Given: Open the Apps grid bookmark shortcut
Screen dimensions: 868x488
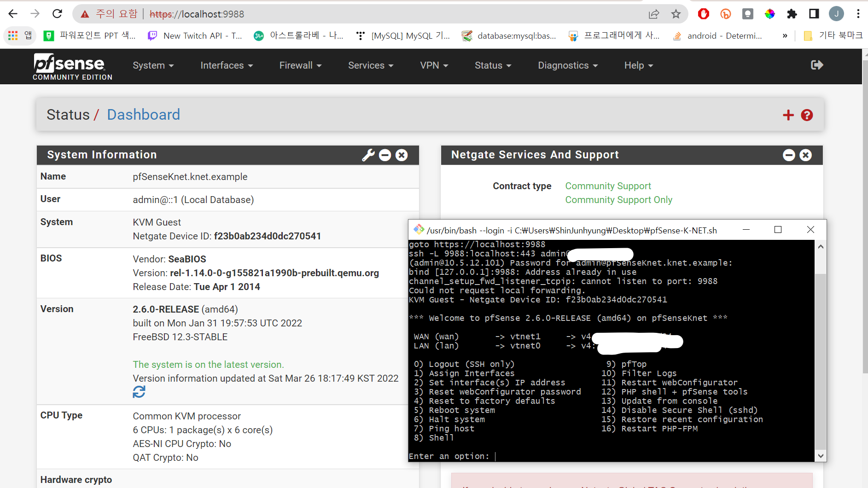Looking at the screenshot, I should 20,35.
